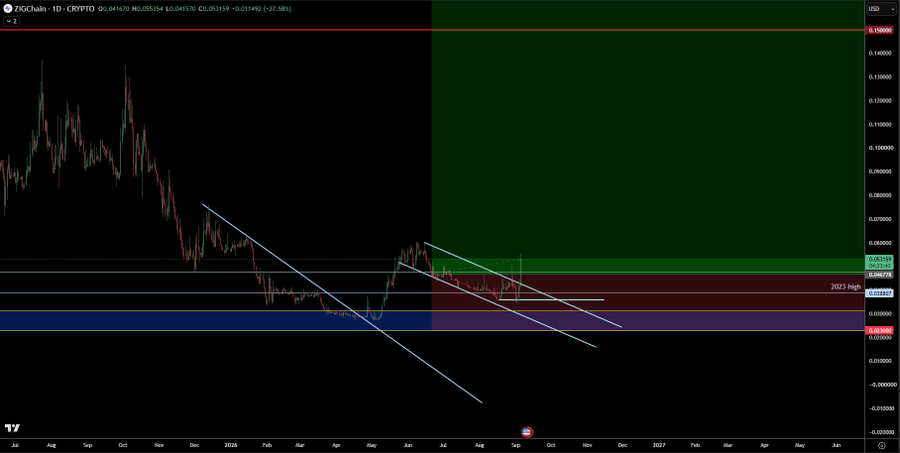This screenshot has width=900, height=453.
Task: Click the ZIGChain symbol logo icon
Action: [7, 9]
